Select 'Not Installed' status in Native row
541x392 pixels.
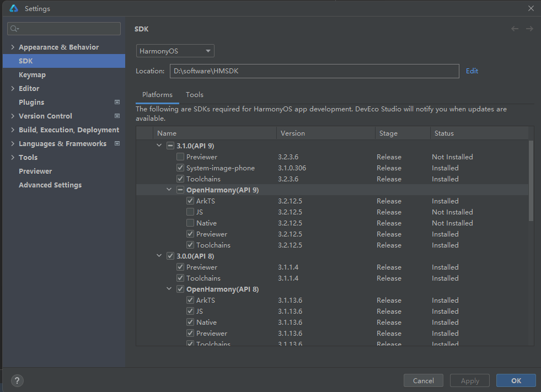point(452,223)
